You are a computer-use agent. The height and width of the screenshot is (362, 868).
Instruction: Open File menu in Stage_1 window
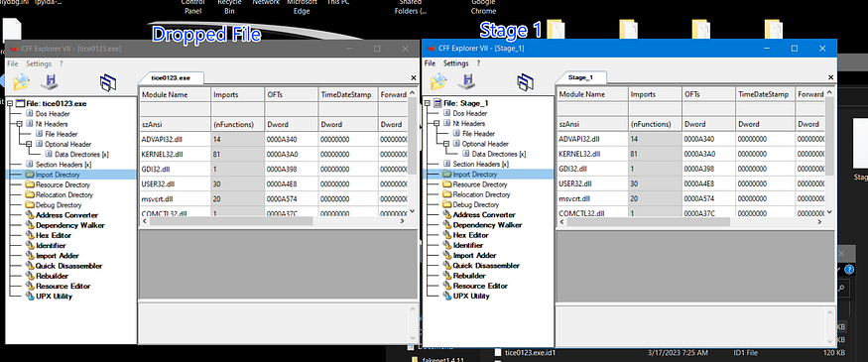[x=430, y=63]
